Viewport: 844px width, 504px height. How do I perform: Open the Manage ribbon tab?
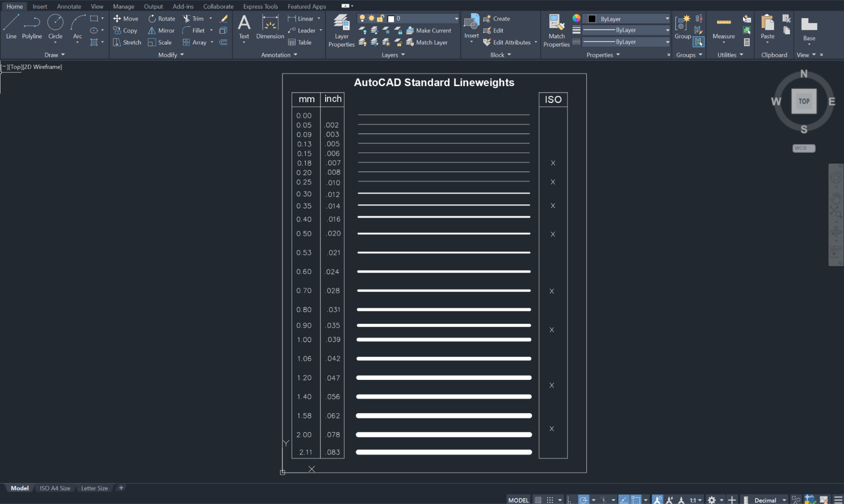point(123,6)
